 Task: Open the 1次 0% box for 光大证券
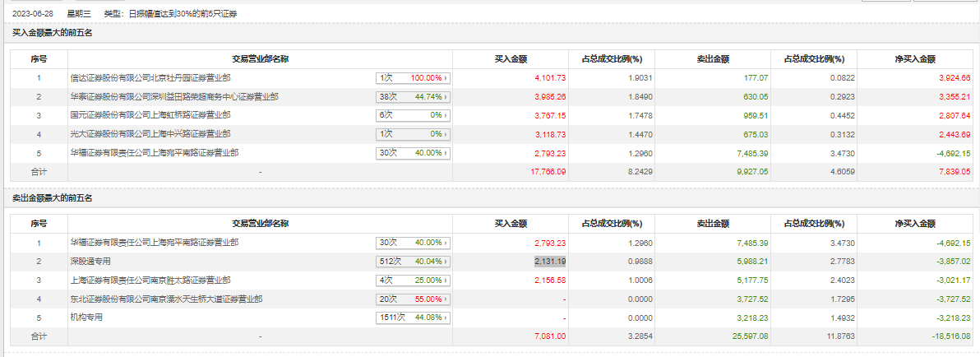[x=414, y=134]
